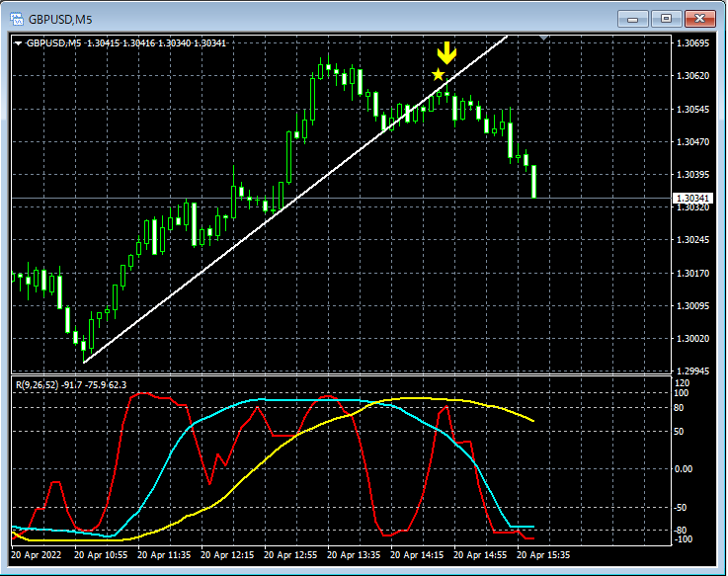The width and height of the screenshot is (728, 576).
Task: Click price scale value 1.30470
Action: (692, 141)
